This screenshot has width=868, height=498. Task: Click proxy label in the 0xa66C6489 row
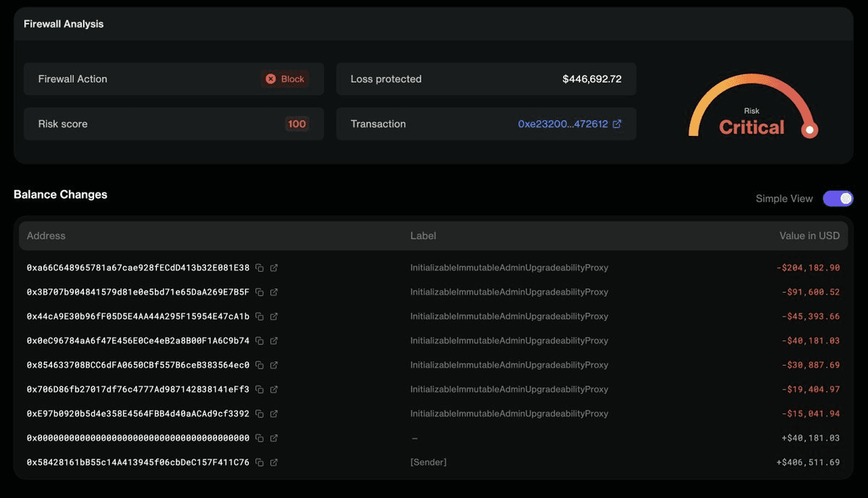(x=509, y=268)
